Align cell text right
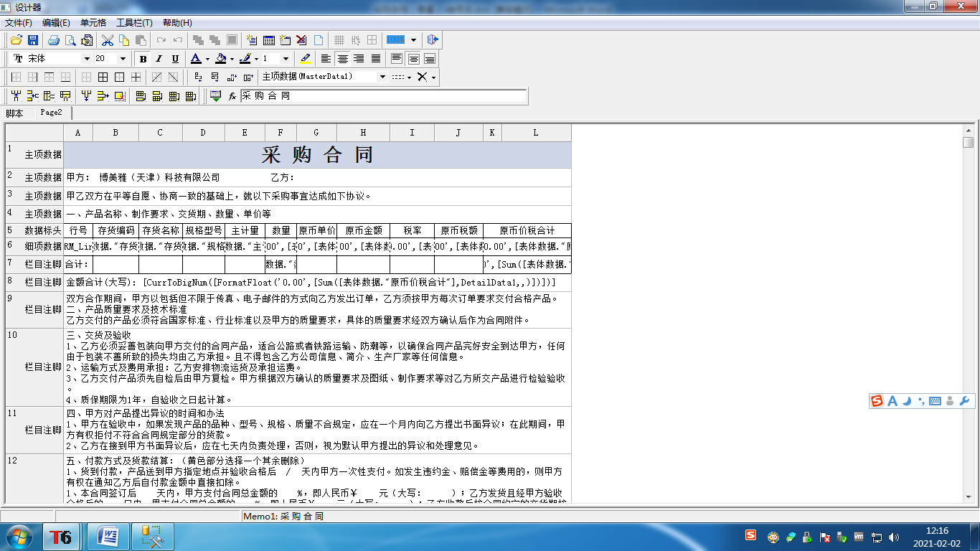This screenshot has height=551, width=980. 359,59
